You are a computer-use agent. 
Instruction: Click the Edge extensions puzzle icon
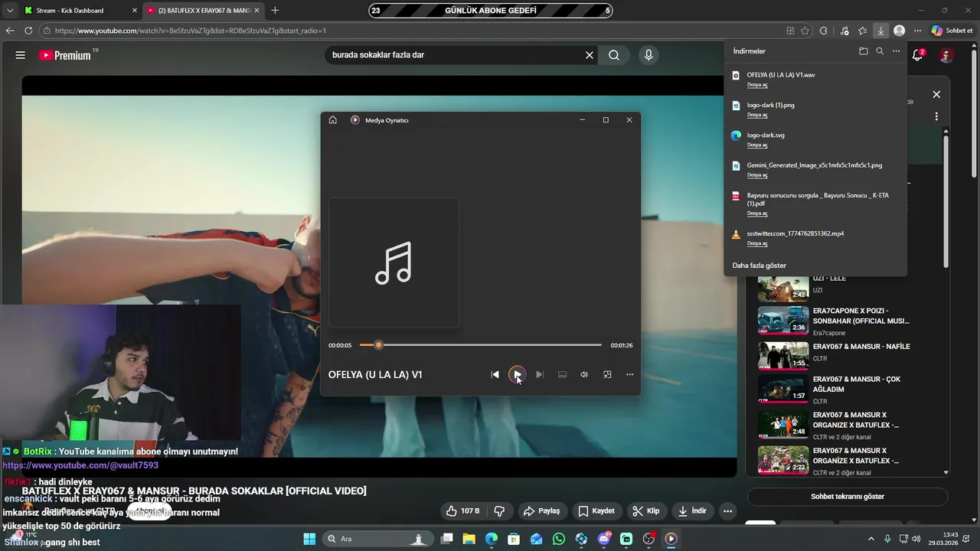coord(824,31)
